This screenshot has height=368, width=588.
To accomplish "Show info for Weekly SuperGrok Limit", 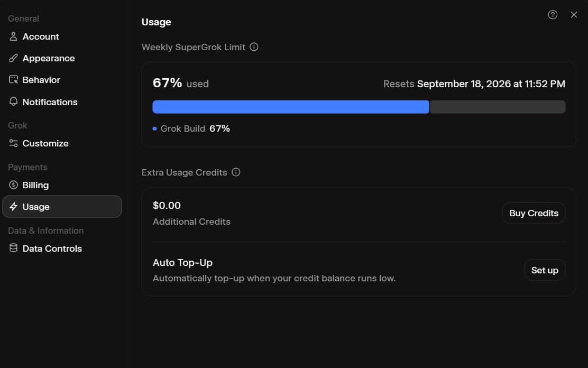I will pos(254,47).
